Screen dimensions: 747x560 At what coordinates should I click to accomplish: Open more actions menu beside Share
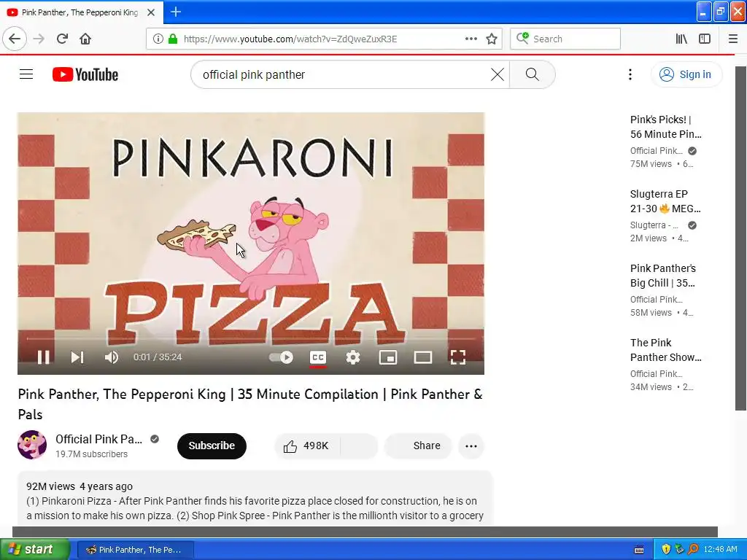(x=471, y=446)
